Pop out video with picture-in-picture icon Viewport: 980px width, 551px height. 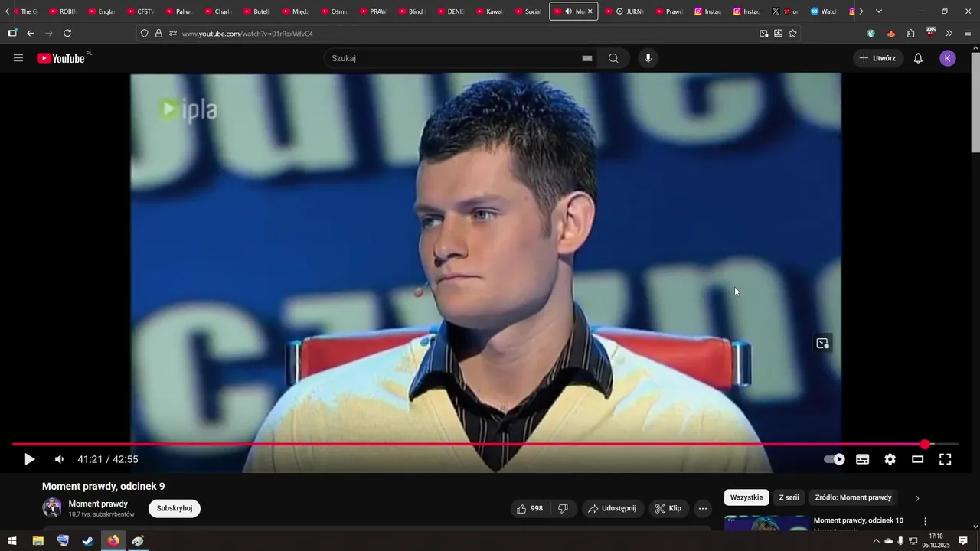pos(823,344)
